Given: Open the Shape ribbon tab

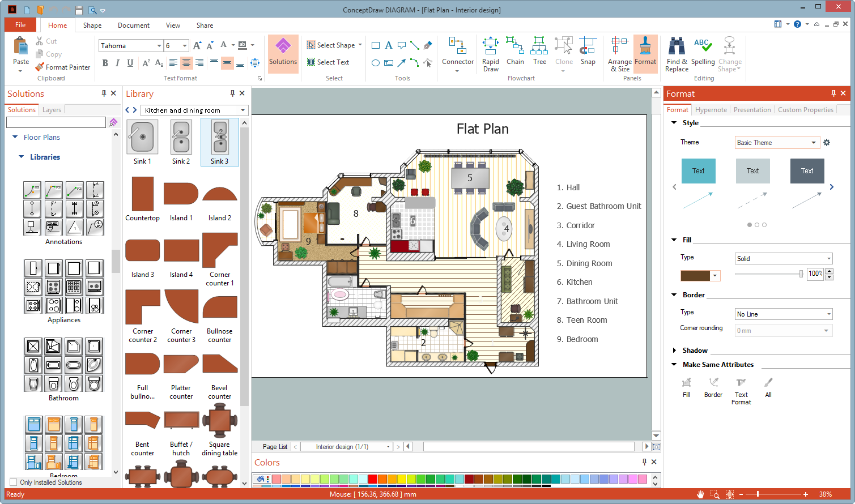Looking at the screenshot, I should coord(92,25).
